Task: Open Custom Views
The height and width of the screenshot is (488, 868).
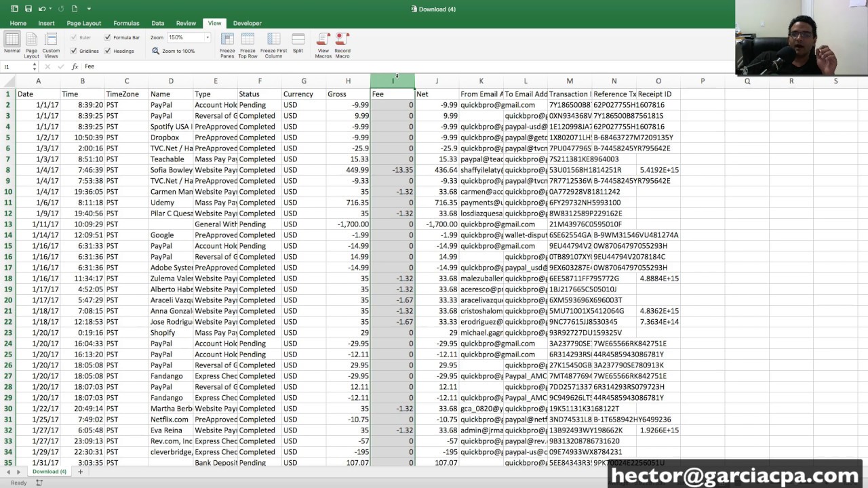Action: (51, 45)
